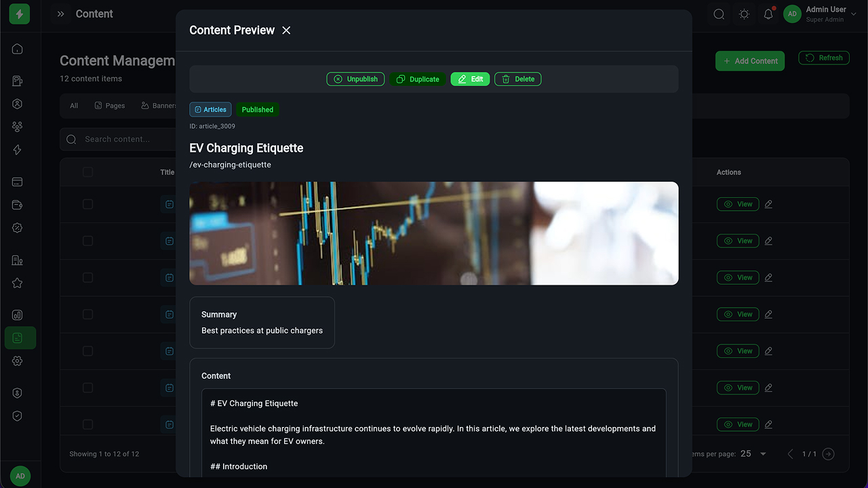Click the green lightning app logo

[x=20, y=14]
